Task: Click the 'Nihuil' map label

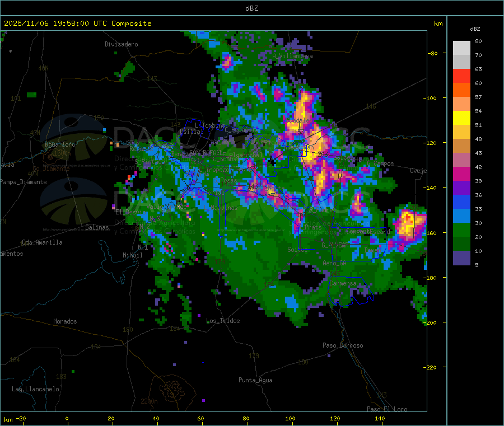Action: [132, 255]
